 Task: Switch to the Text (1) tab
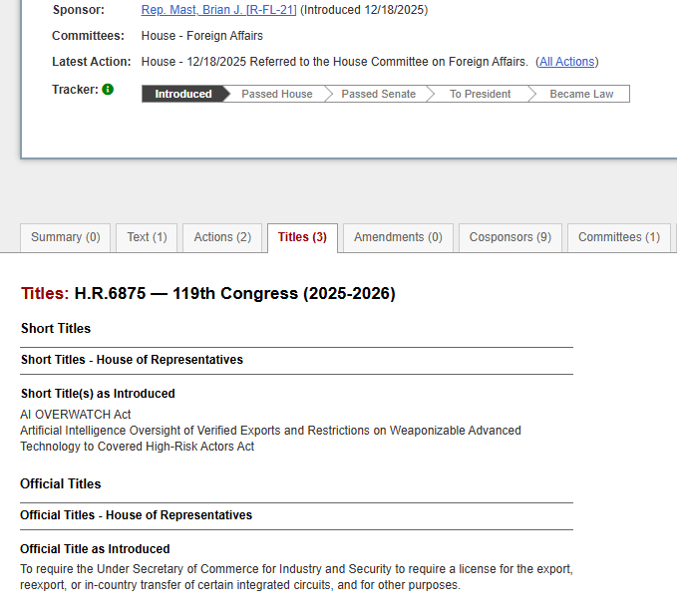coord(147,237)
